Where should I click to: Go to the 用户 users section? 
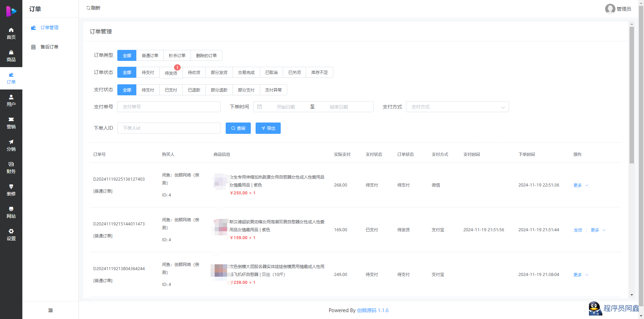pyautogui.click(x=11, y=100)
